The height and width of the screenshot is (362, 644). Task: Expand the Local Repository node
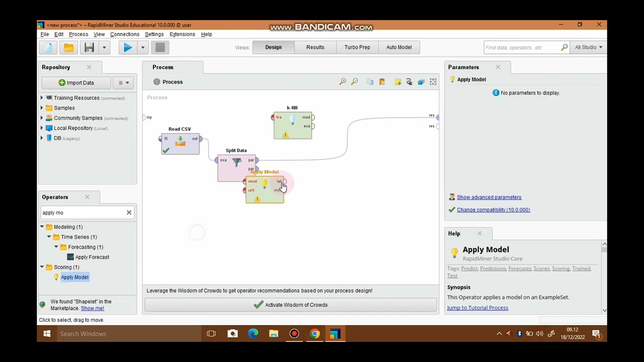42,128
